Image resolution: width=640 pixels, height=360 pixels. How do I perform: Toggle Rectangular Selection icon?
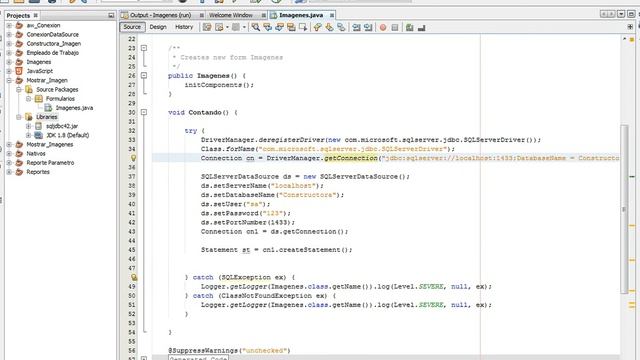pos(303,27)
